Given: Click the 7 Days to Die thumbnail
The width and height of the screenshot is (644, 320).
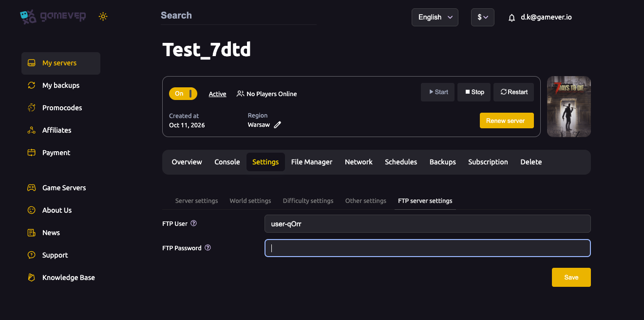Looking at the screenshot, I should click(x=569, y=106).
